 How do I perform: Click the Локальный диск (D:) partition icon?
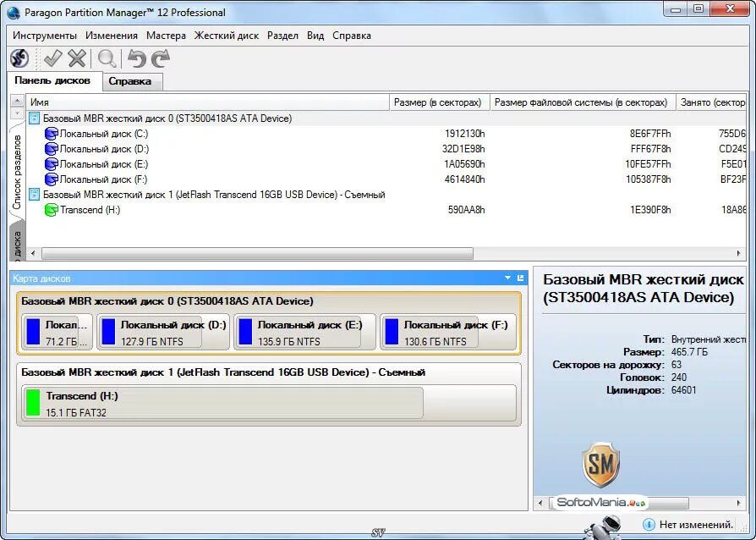(51, 149)
